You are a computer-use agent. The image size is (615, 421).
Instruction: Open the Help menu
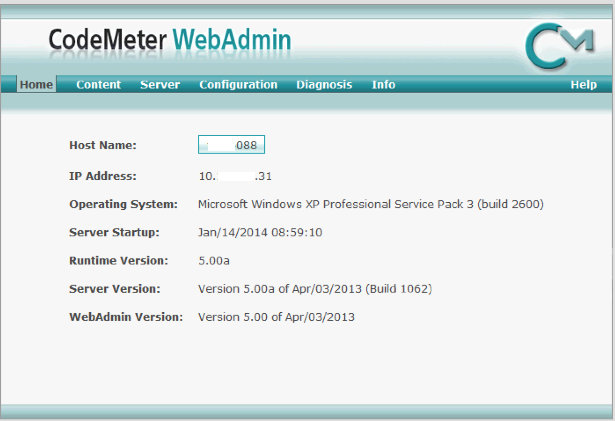click(583, 85)
